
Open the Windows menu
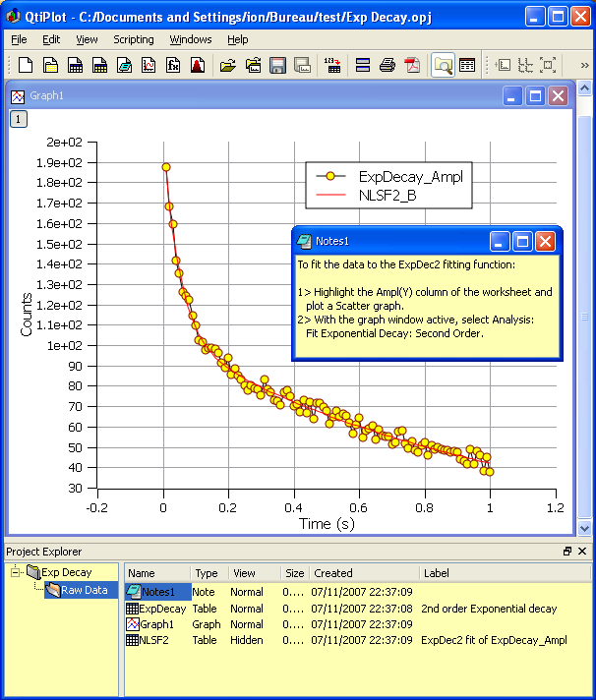(190, 39)
